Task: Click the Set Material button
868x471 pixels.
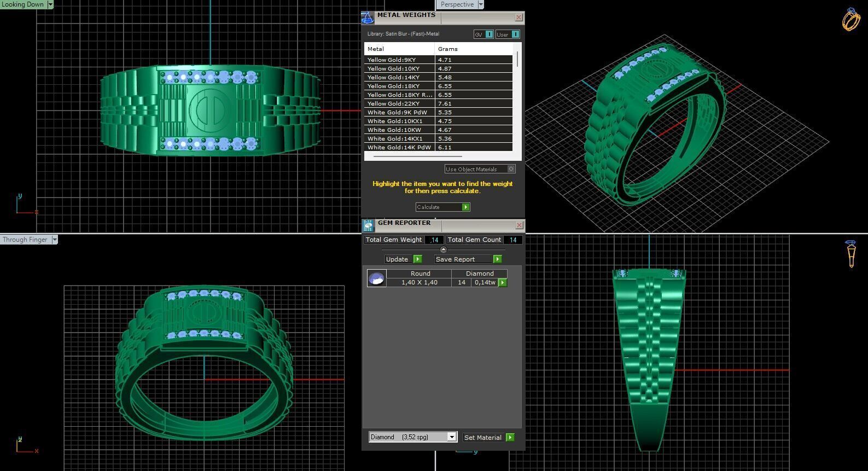Action: point(488,438)
